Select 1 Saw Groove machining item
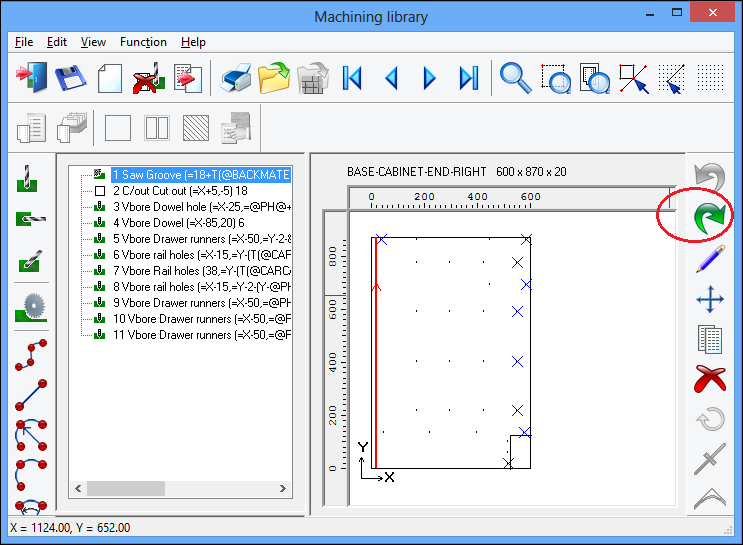Viewport: 743px width, 545px height. [x=201, y=175]
